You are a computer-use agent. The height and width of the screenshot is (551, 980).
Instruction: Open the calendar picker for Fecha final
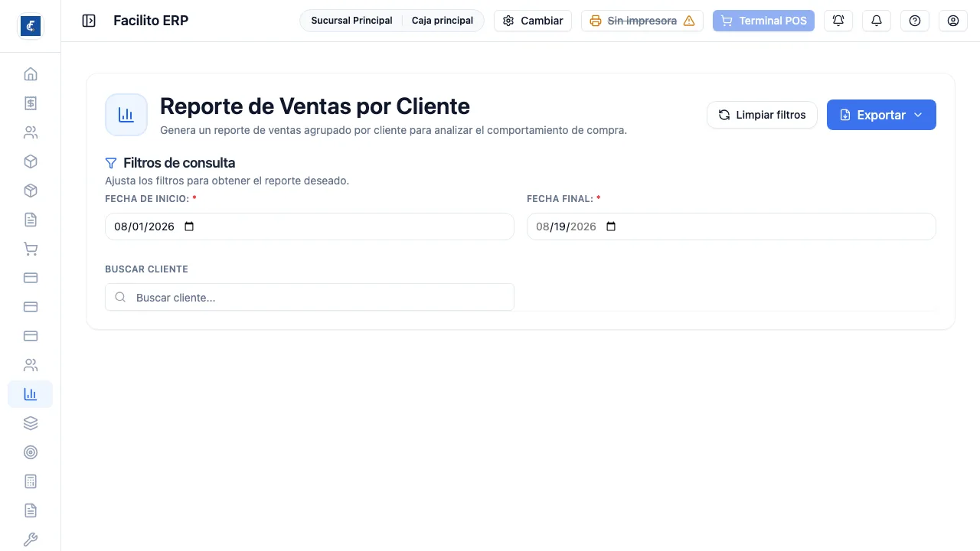pos(611,227)
